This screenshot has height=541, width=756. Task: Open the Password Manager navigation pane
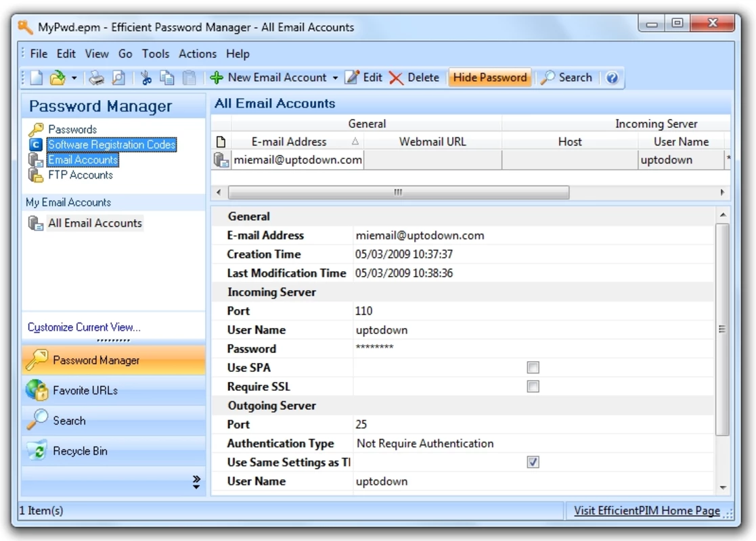pyautogui.click(x=114, y=360)
